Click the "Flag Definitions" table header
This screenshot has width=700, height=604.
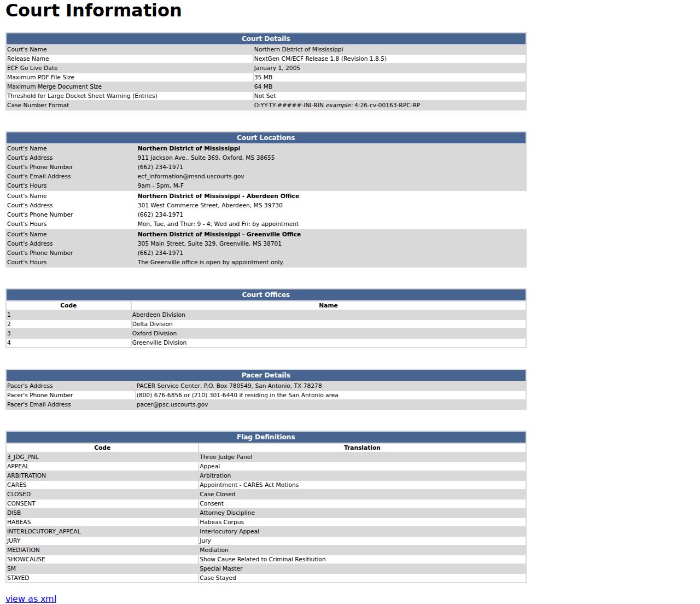tap(266, 437)
